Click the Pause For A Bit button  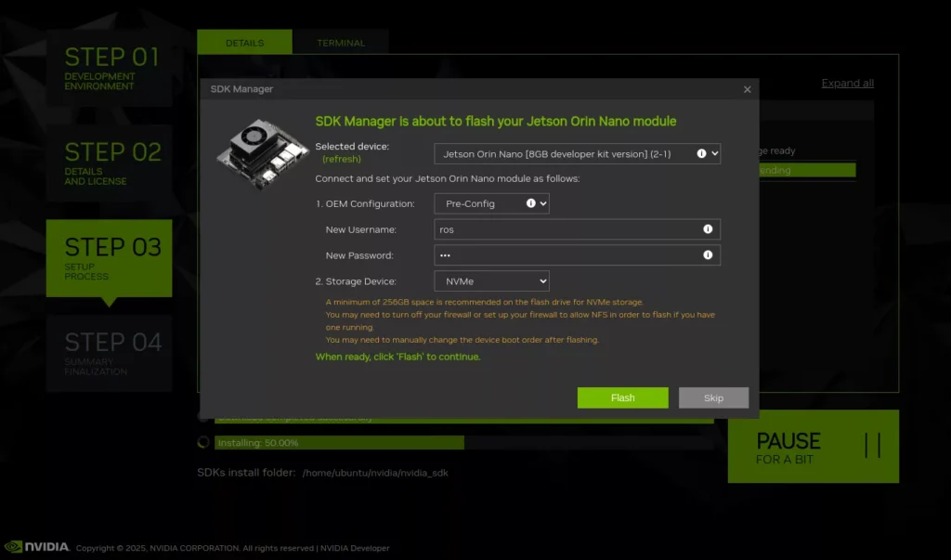click(x=813, y=447)
